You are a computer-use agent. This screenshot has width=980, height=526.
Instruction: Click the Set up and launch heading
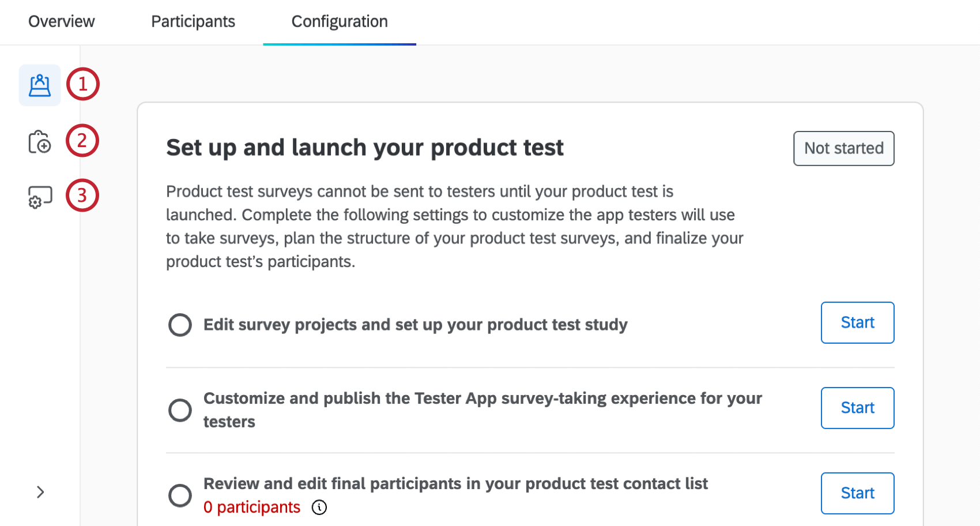[365, 148]
